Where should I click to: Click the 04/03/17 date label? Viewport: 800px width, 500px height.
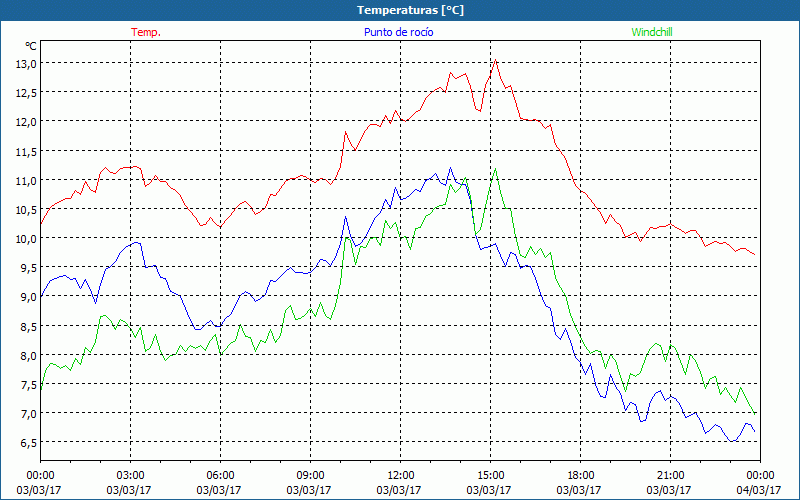point(759,490)
